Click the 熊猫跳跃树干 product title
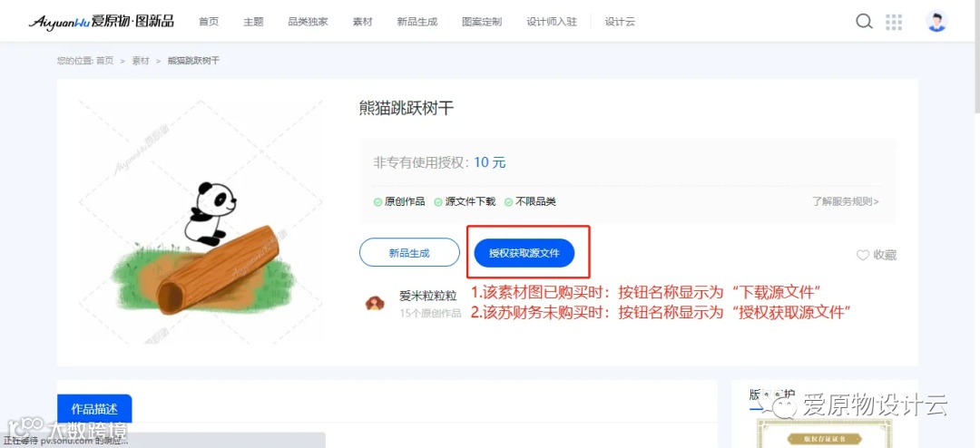Image resolution: width=980 pixels, height=448 pixels. click(407, 108)
